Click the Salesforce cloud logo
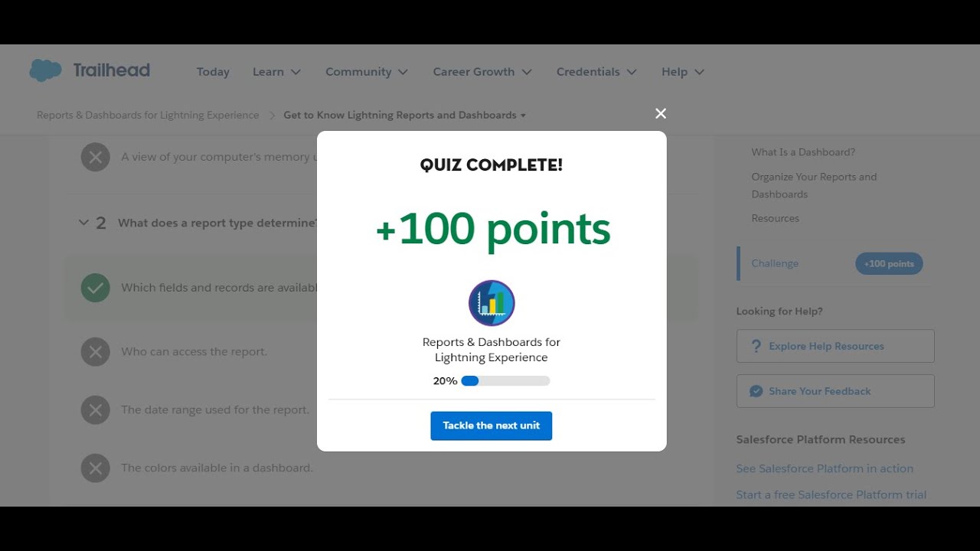980x551 pixels. (x=45, y=70)
